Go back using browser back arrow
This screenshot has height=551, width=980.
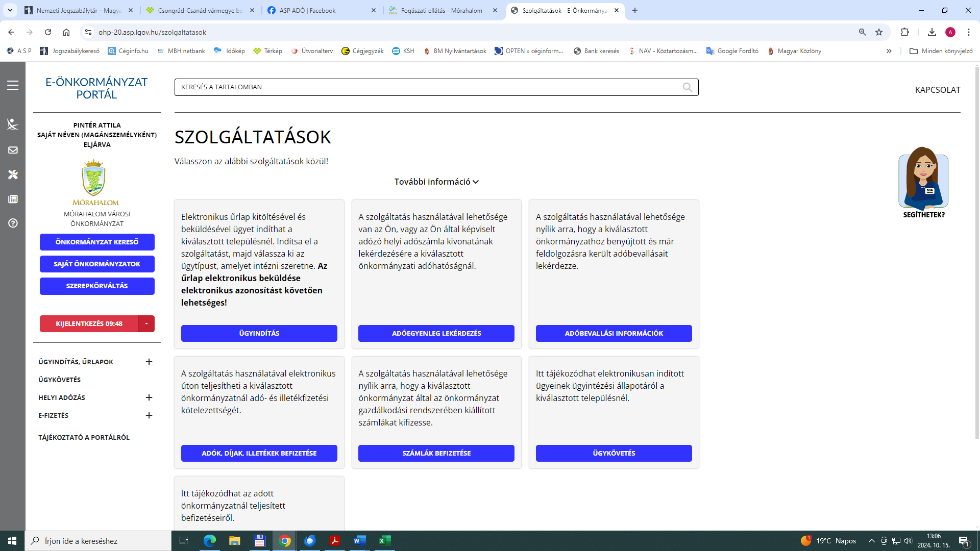[x=11, y=32]
